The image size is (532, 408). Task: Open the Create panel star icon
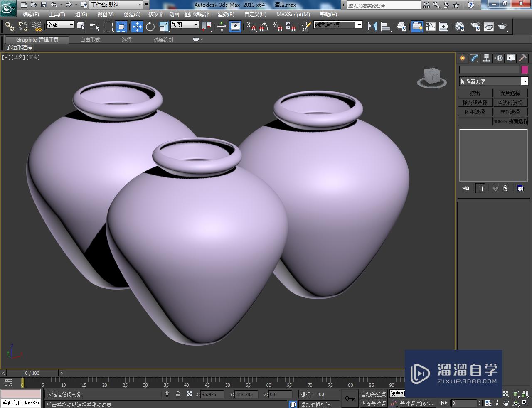(x=462, y=58)
